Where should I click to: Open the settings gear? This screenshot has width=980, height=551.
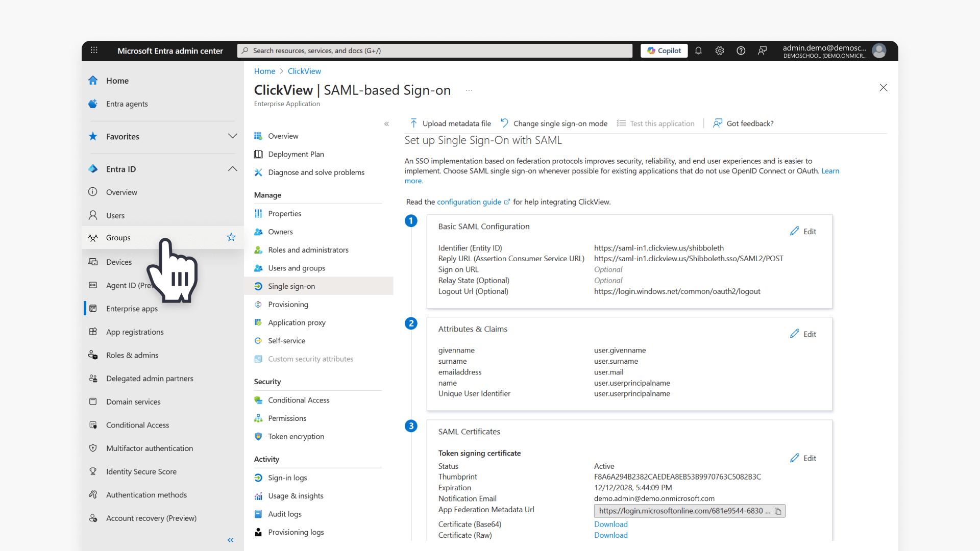(x=720, y=51)
